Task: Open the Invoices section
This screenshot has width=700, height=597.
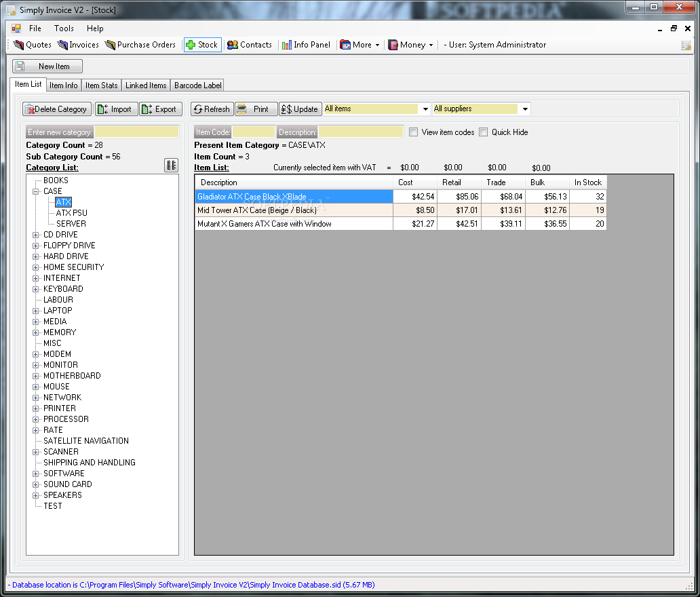Action: (78, 45)
